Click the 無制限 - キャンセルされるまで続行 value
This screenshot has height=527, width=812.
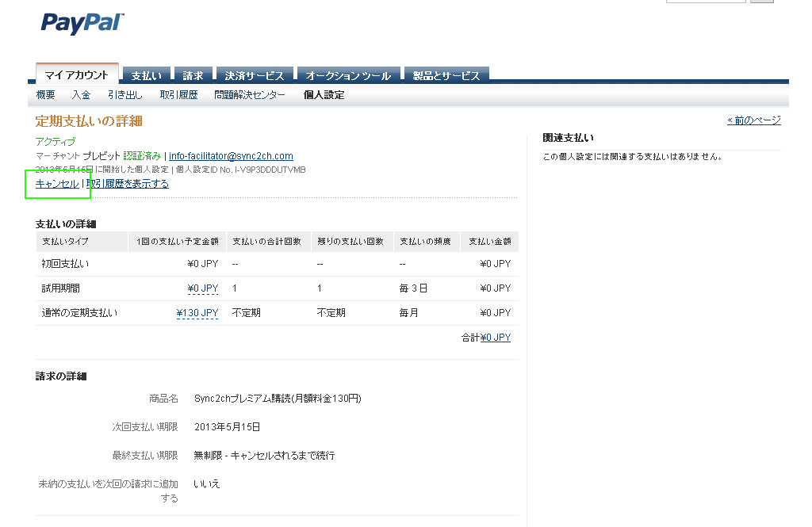(x=265, y=456)
